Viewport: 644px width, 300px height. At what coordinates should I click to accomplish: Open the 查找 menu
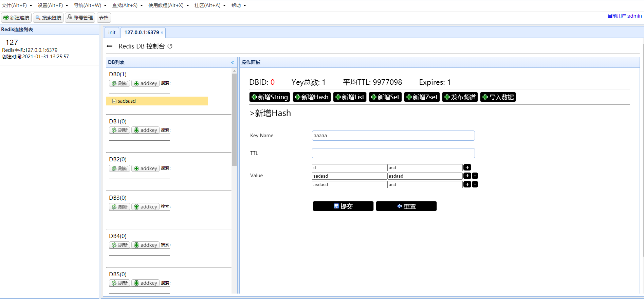(x=127, y=5)
